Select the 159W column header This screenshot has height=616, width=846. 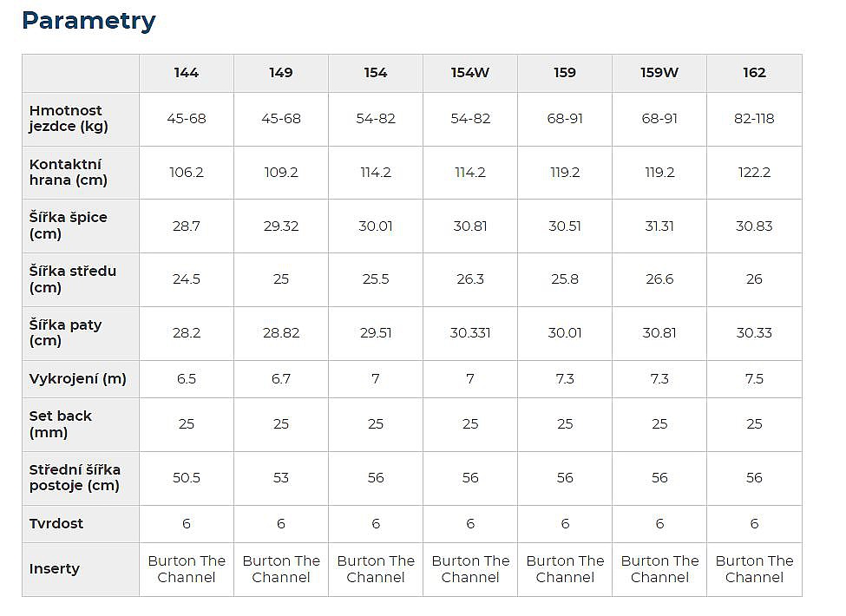pyautogui.click(x=659, y=73)
